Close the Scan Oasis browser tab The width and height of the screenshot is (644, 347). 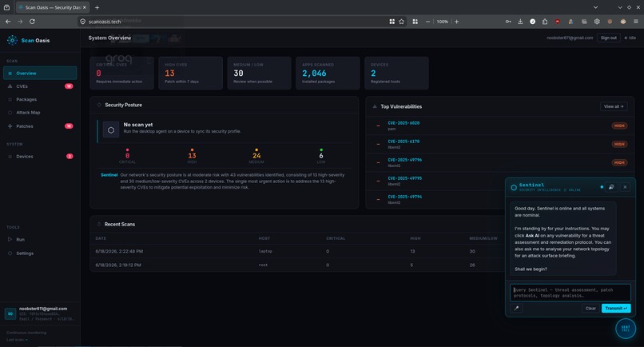tap(85, 7)
